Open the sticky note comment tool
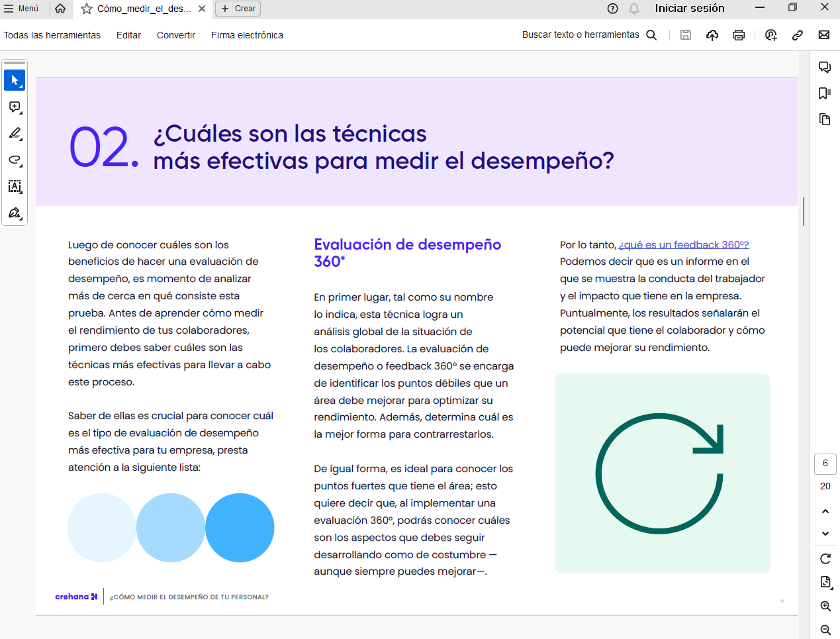The height and width of the screenshot is (639, 840). (14, 107)
